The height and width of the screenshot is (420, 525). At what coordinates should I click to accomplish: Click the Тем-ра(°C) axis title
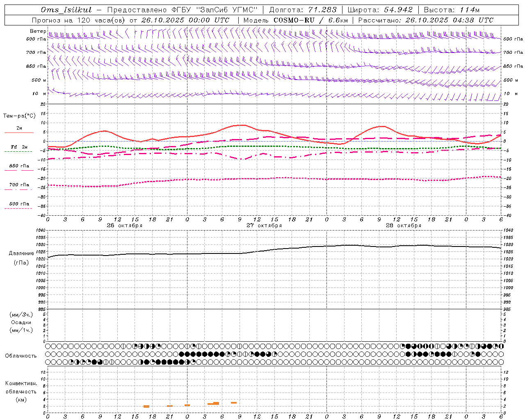[19, 116]
